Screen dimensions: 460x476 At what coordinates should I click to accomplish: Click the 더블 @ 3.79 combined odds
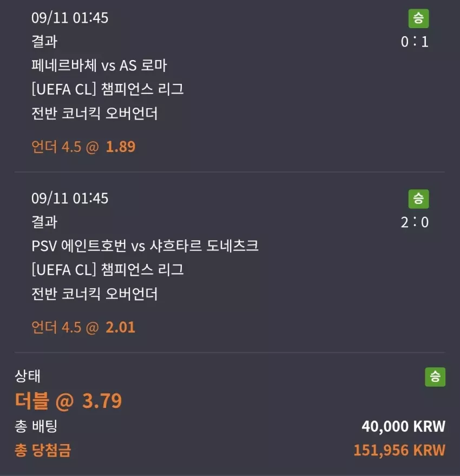(x=68, y=401)
